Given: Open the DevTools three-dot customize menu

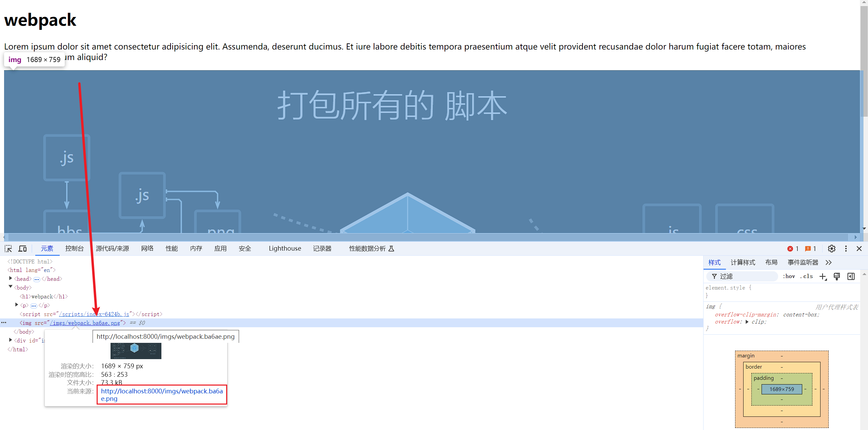Looking at the screenshot, I should (846, 249).
